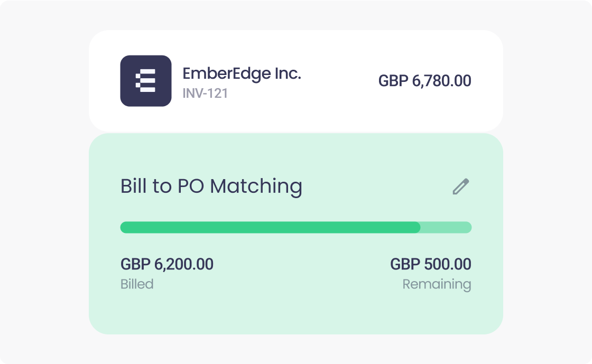The width and height of the screenshot is (592, 364).
Task: Click the far left start of the progress bar
Action: [x=123, y=227]
